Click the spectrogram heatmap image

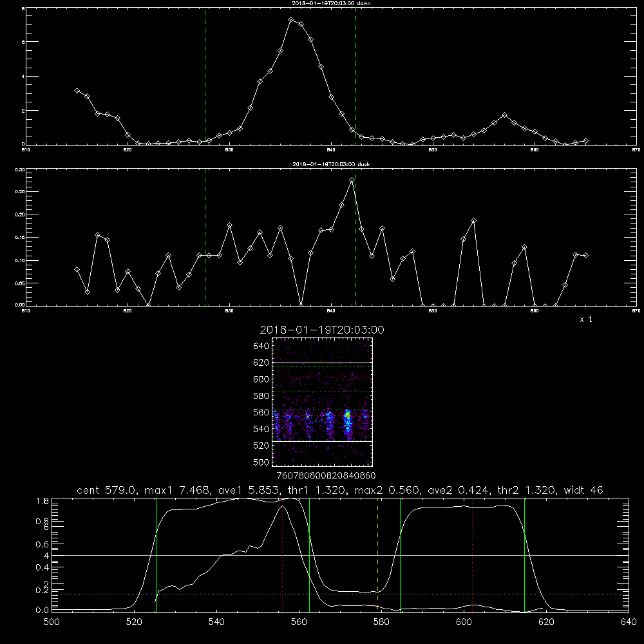point(322,402)
